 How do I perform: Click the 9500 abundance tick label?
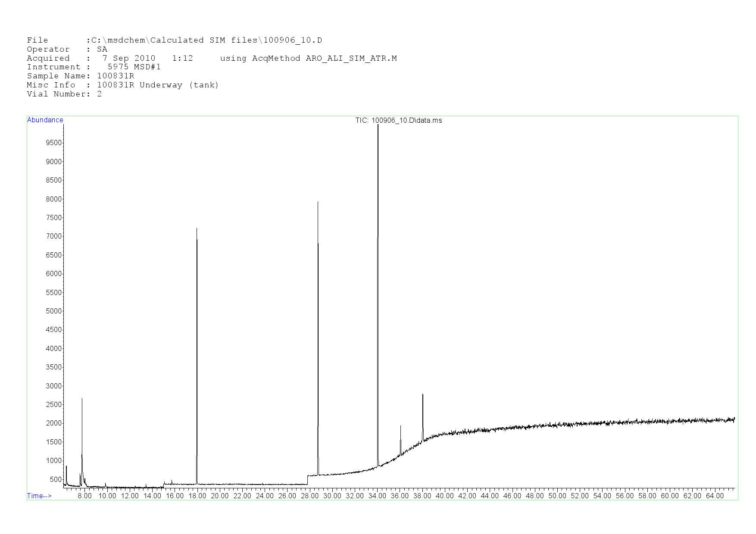click(53, 143)
